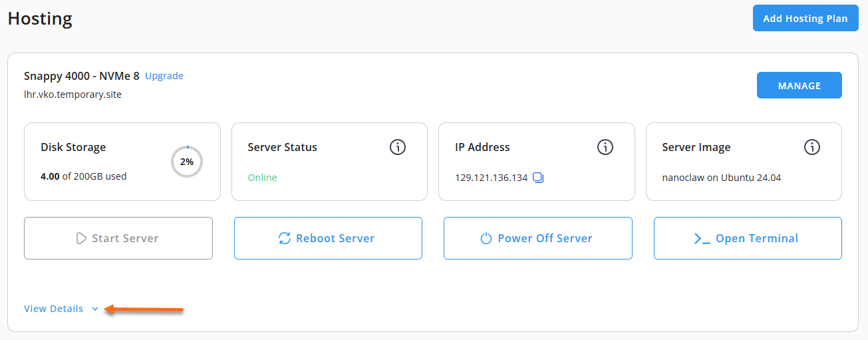This screenshot has width=868, height=340.
Task: Click the IP Address info icon
Action: [605, 147]
